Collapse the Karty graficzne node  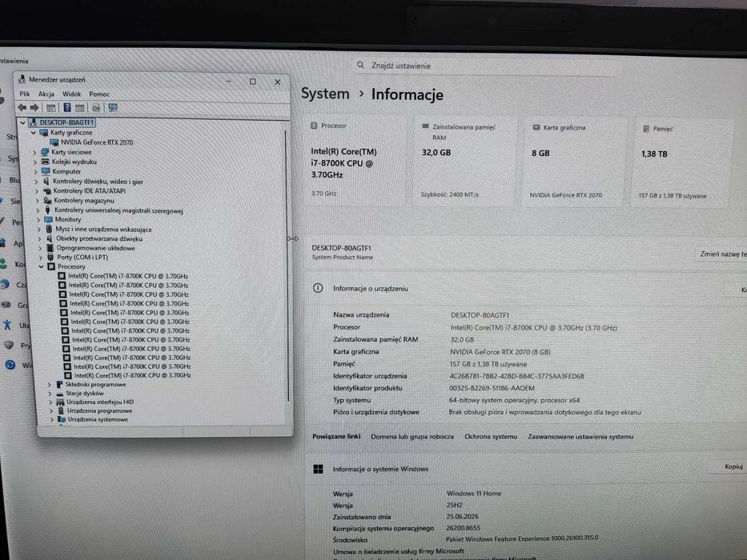tap(34, 133)
